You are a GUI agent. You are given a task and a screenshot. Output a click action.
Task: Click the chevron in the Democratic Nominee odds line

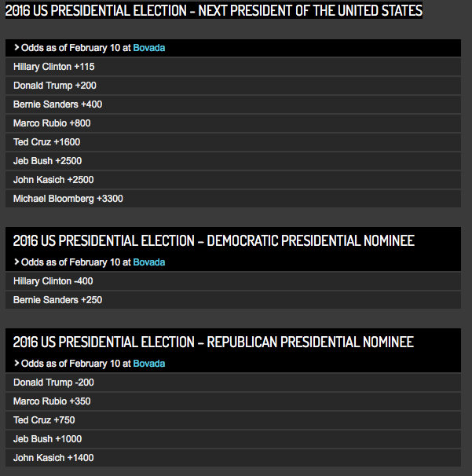16,262
